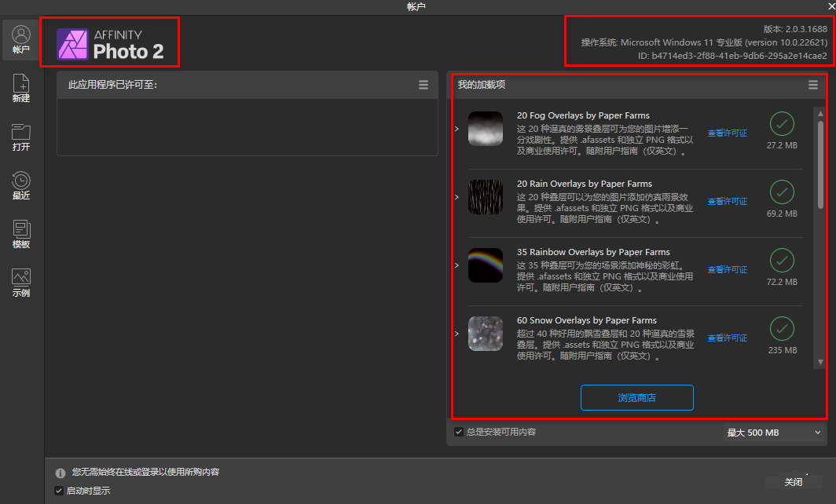Click the Affinity Photo 2 logo
This screenshot has width=836, height=504.
click(110, 44)
